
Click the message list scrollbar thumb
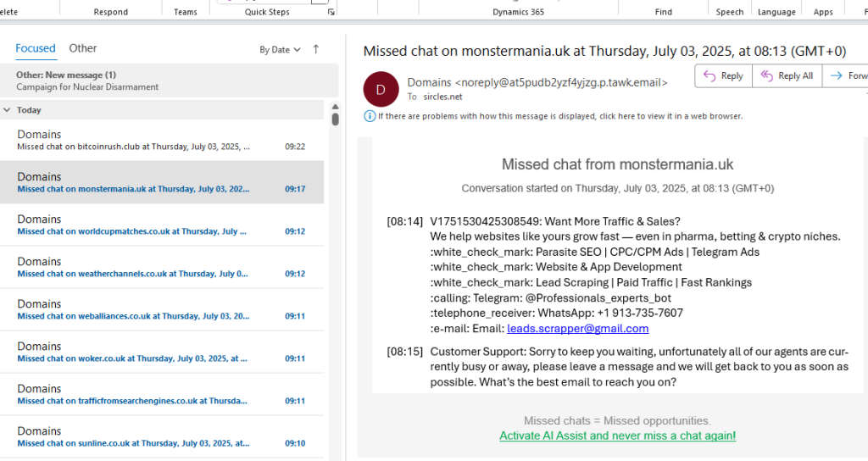click(336, 119)
